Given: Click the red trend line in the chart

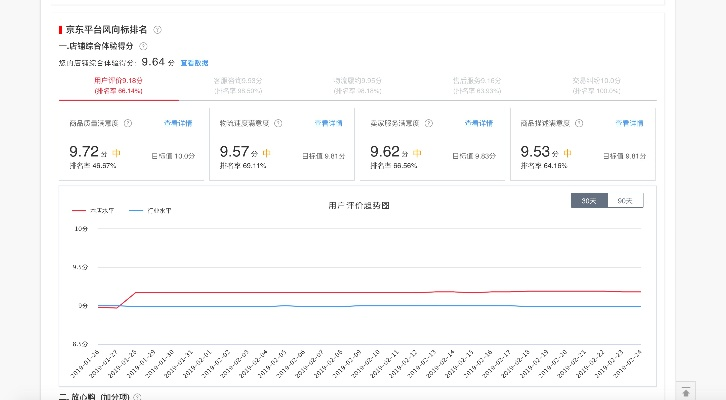Looking at the screenshot, I should pos(400,292).
